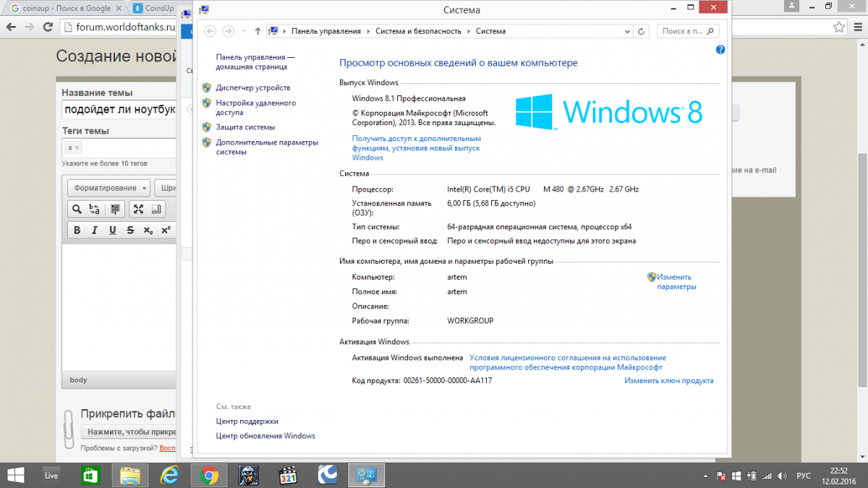The image size is (868, 488).
Task: Toggle strikethrough formatting in the editor
Action: 130,231
